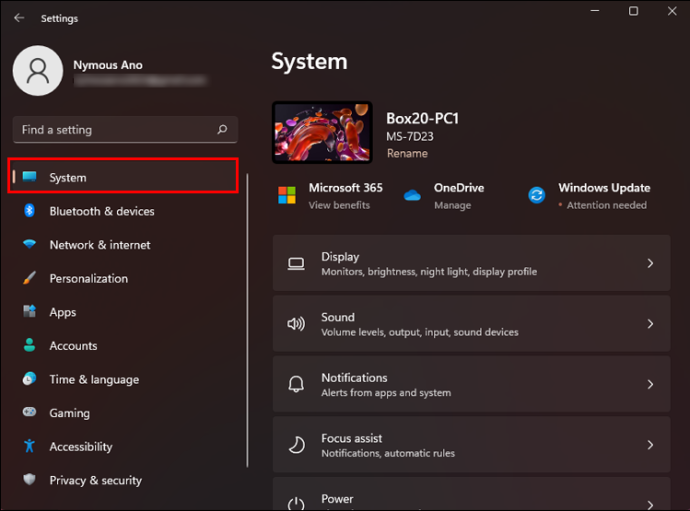The height and width of the screenshot is (511, 690).
Task: Open Accounts settings section
Action: (x=123, y=345)
